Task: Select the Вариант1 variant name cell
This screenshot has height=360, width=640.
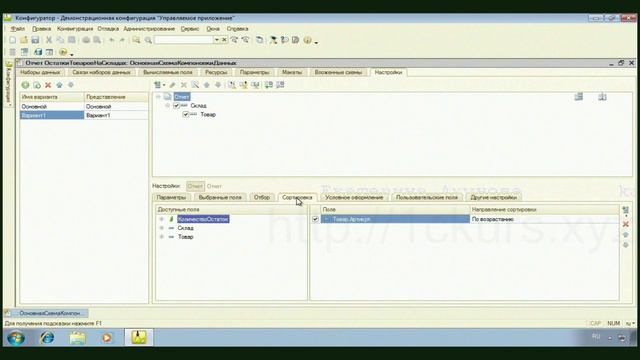Action: click(x=52, y=116)
